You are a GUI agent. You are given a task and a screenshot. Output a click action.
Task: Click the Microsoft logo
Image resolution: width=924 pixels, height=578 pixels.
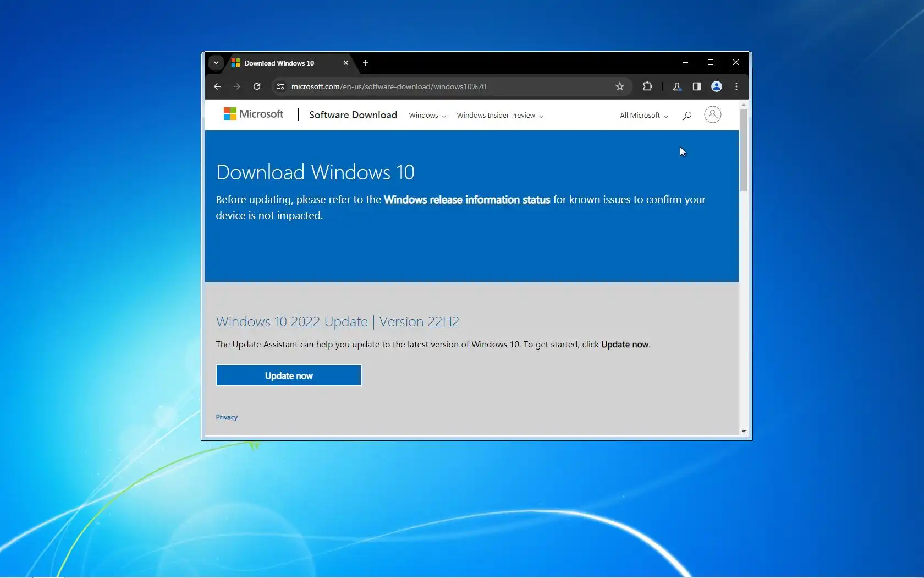(x=254, y=114)
